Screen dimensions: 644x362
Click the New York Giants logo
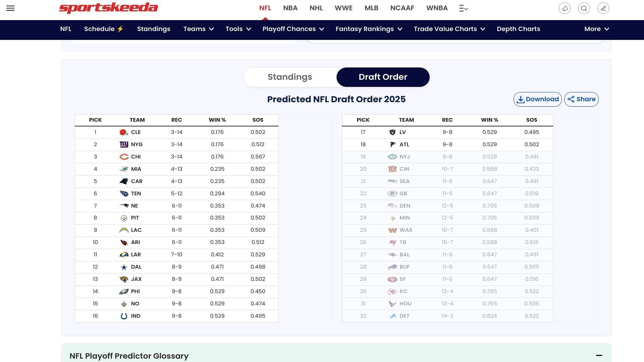[x=124, y=144]
